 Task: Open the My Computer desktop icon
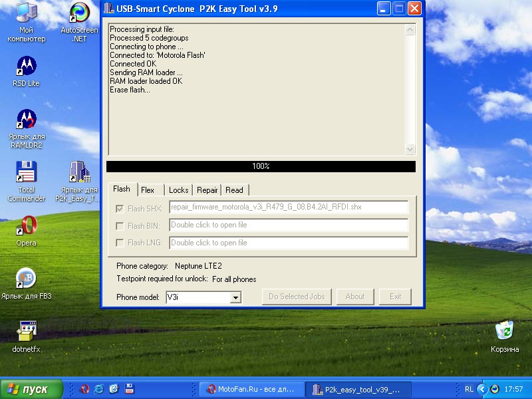point(27,22)
